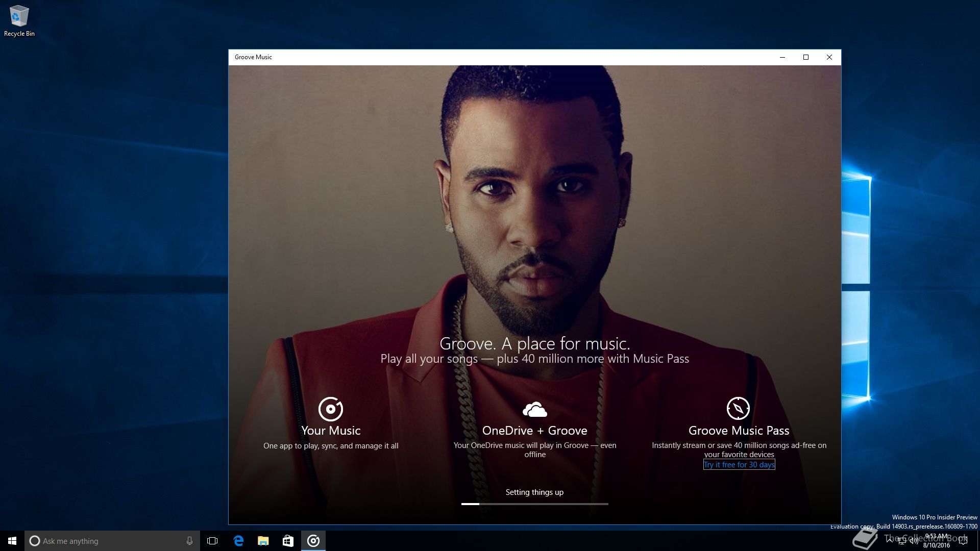
Task: Click 'Play all your songs' Music Pass subtitle
Action: 534,359
